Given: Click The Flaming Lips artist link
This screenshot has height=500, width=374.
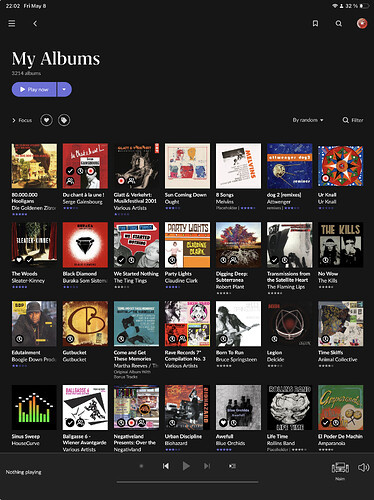Looking at the screenshot, I should 286,287.
